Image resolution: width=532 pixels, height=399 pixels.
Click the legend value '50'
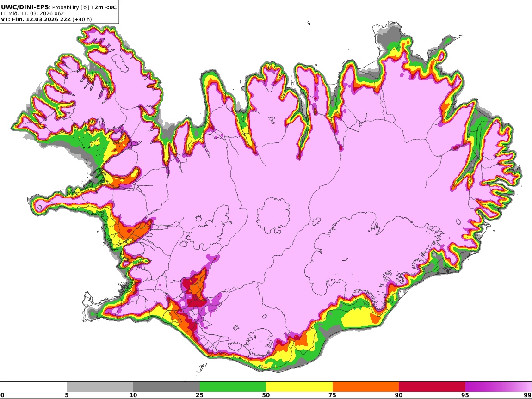pyautogui.click(x=266, y=395)
